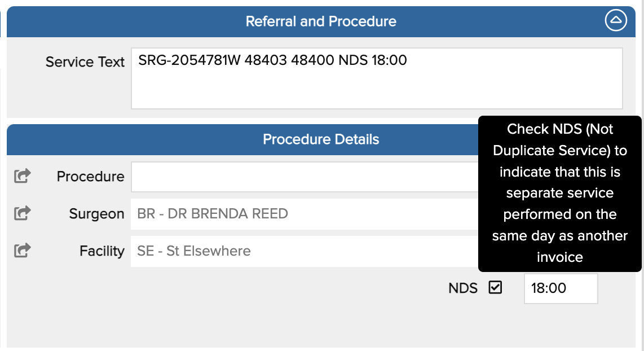Click the Facility field label
The image size is (644, 351).
pyautogui.click(x=102, y=251)
